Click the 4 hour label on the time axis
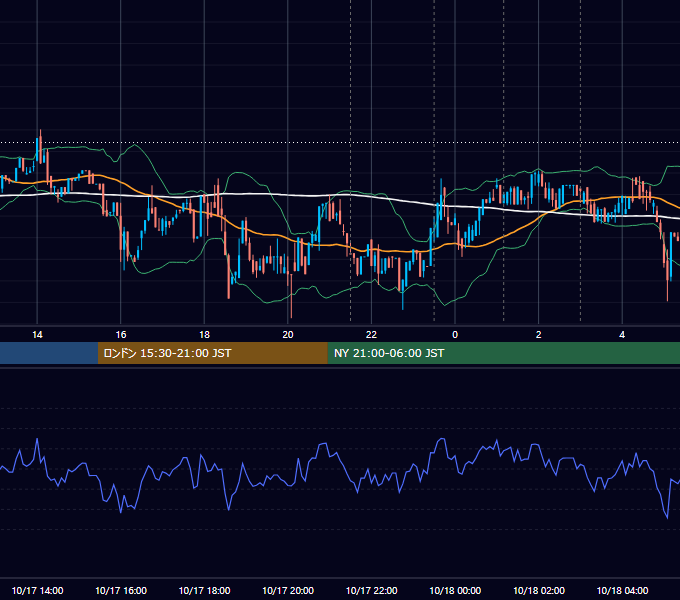 pos(622,335)
